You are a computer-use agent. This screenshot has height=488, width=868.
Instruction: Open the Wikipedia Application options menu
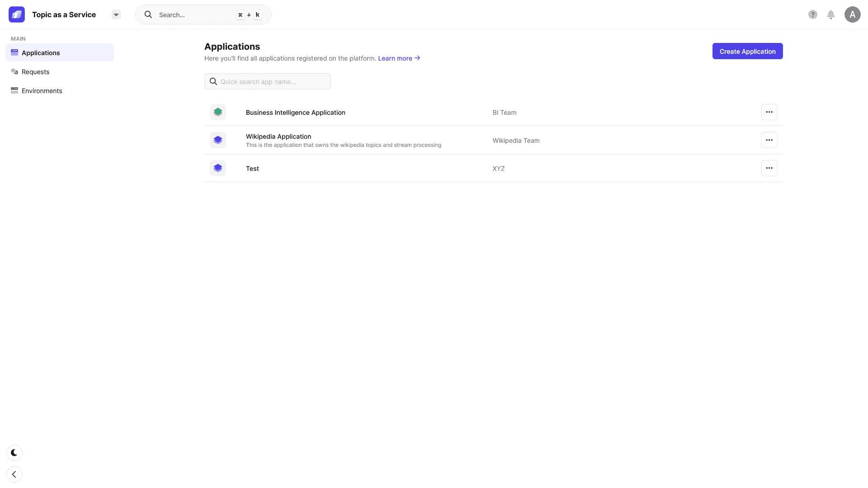769,140
